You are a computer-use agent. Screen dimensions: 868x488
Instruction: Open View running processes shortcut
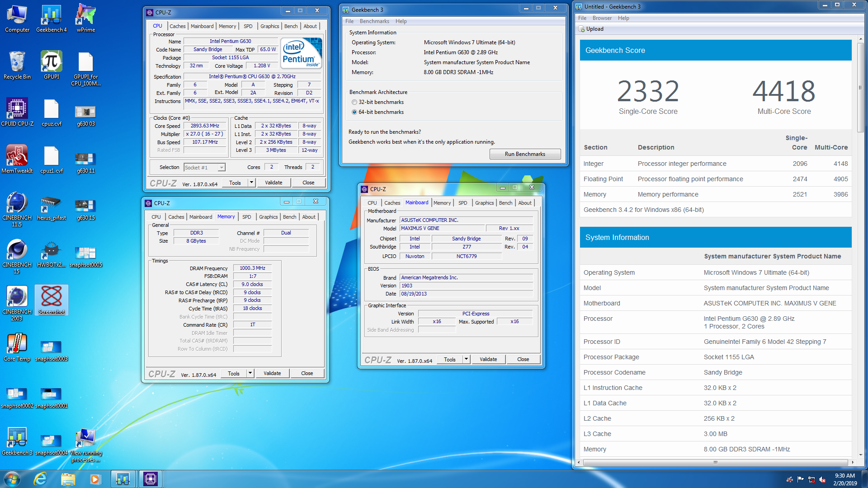click(x=86, y=445)
